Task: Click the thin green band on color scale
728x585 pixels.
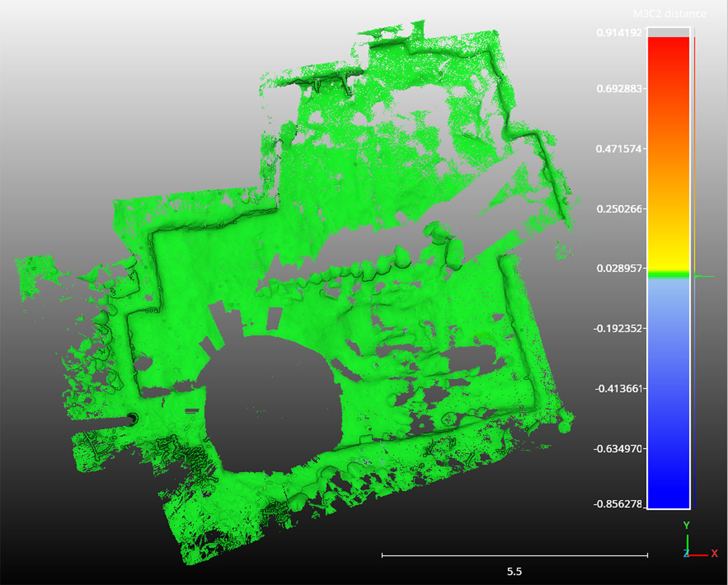Action: [x=669, y=275]
